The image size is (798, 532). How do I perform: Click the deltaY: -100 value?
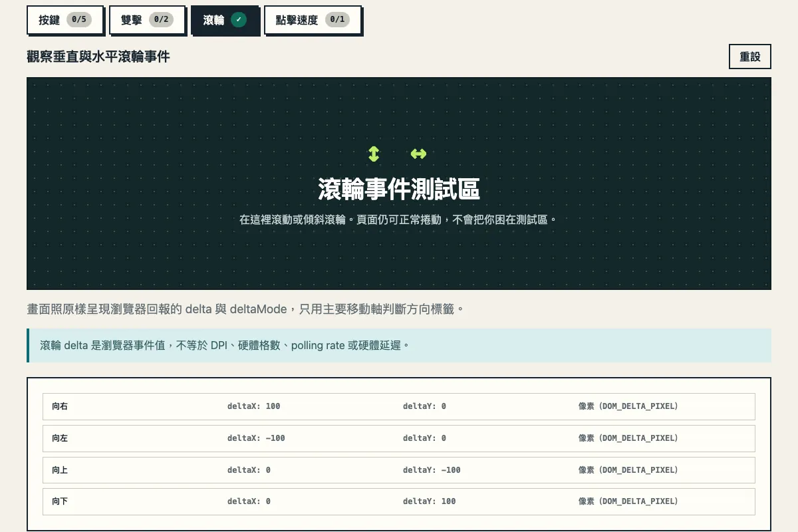click(432, 470)
